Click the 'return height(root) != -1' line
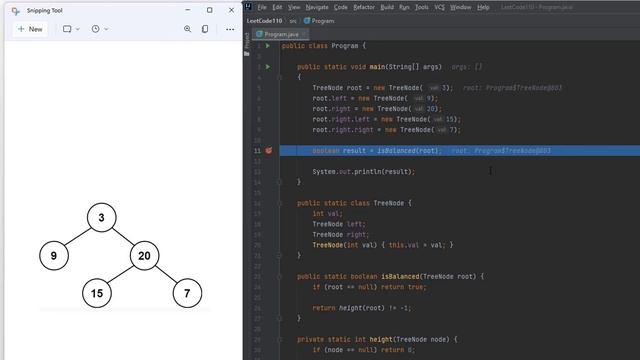 coord(362,308)
